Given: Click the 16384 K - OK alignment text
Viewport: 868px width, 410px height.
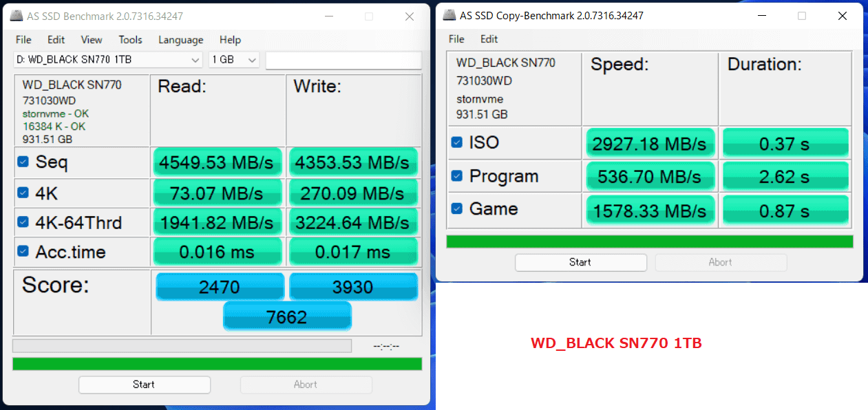Looking at the screenshot, I should click(x=54, y=127).
